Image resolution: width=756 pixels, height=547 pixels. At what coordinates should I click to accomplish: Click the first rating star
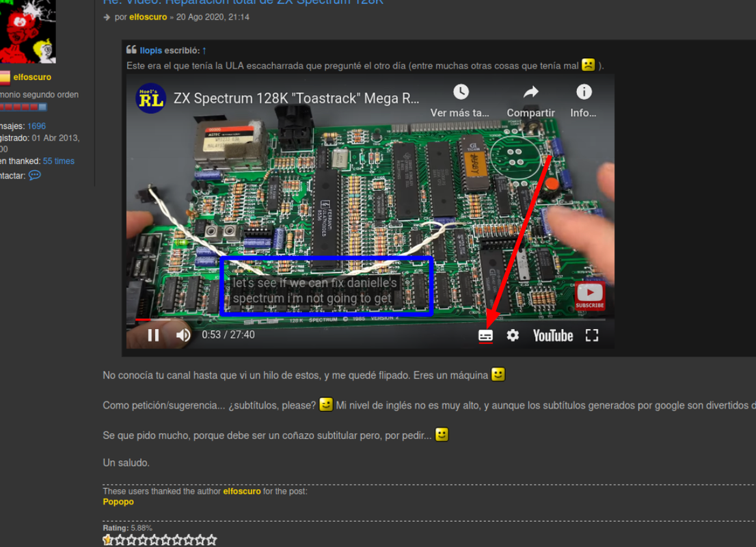click(108, 540)
